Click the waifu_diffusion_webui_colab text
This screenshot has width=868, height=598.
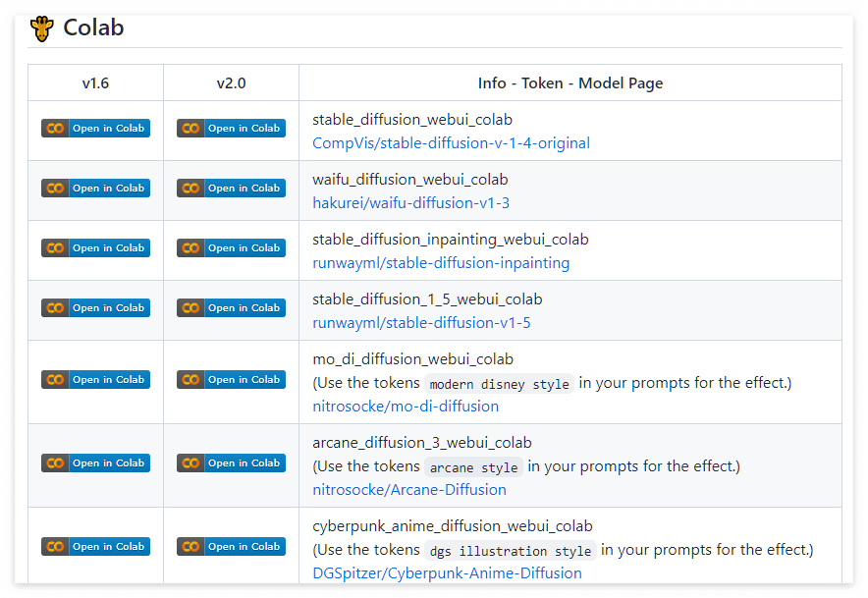click(x=410, y=180)
